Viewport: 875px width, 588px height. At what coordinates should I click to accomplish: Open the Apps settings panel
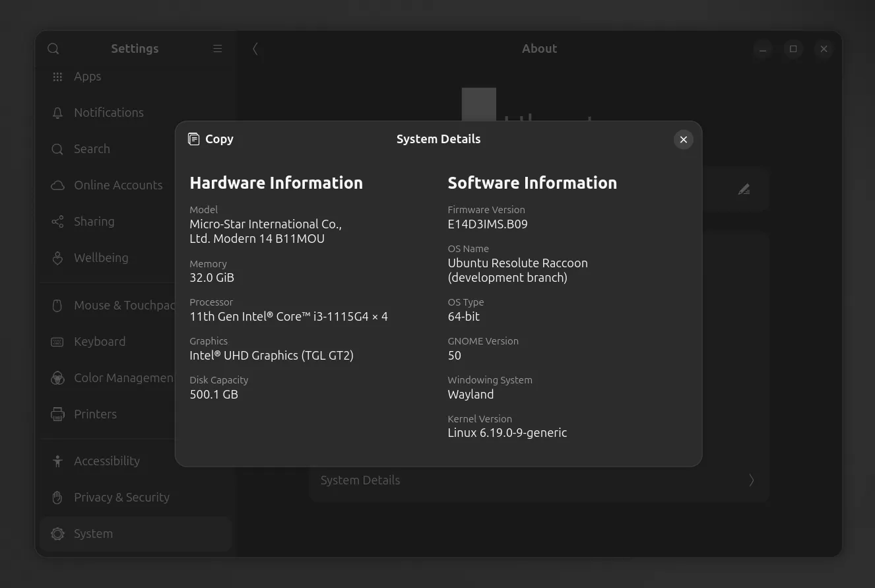(135, 77)
